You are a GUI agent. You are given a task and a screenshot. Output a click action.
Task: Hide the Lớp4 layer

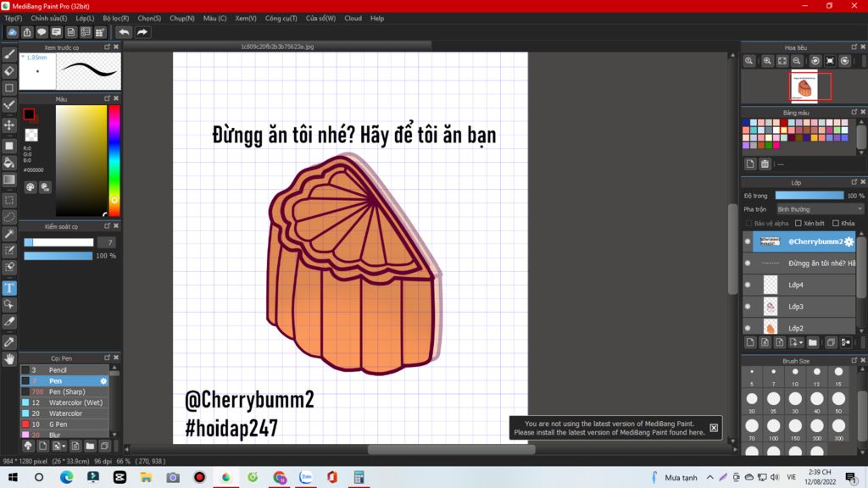coord(748,285)
